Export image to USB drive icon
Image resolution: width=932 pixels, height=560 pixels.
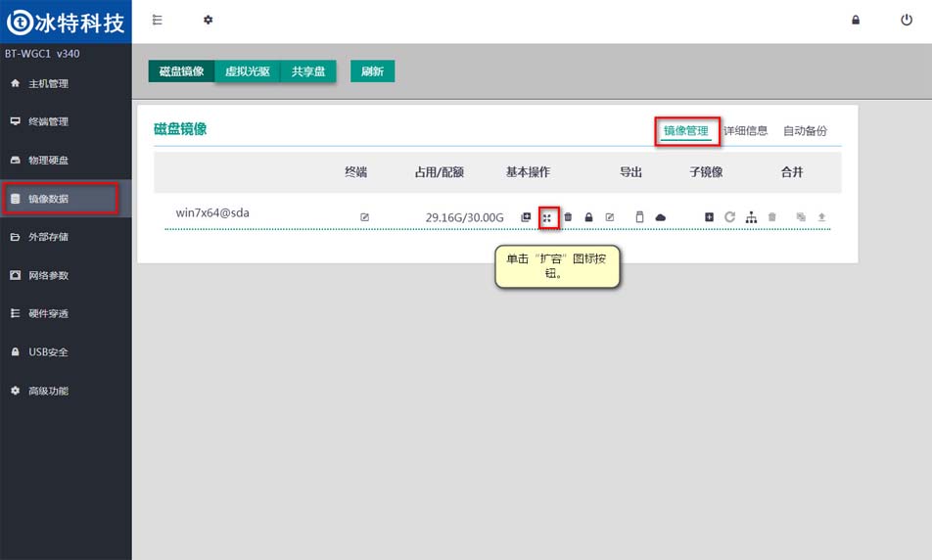(639, 217)
